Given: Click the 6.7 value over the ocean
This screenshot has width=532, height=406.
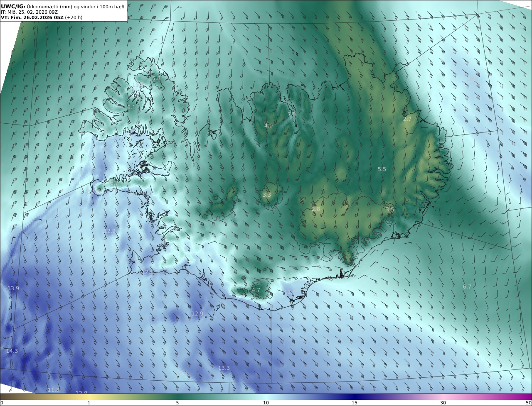Looking at the screenshot, I should (467, 286).
